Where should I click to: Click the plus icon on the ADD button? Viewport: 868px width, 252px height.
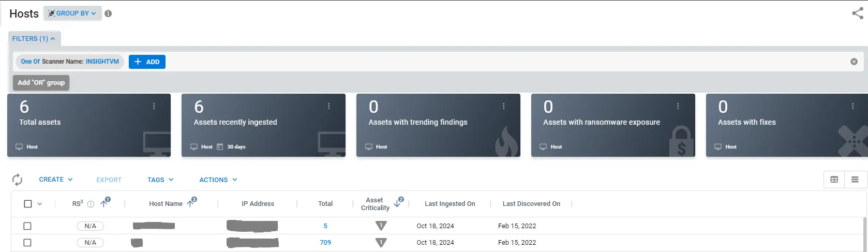(x=138, y=62)
